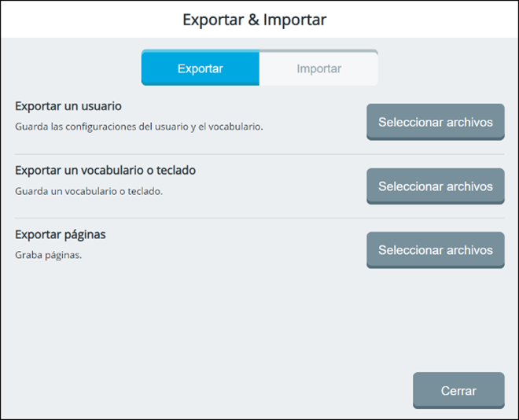Click the word 'vocabulario' in the user description
Image resolution: width=519 pixels, height=420 pixels.
pos(234,126)
